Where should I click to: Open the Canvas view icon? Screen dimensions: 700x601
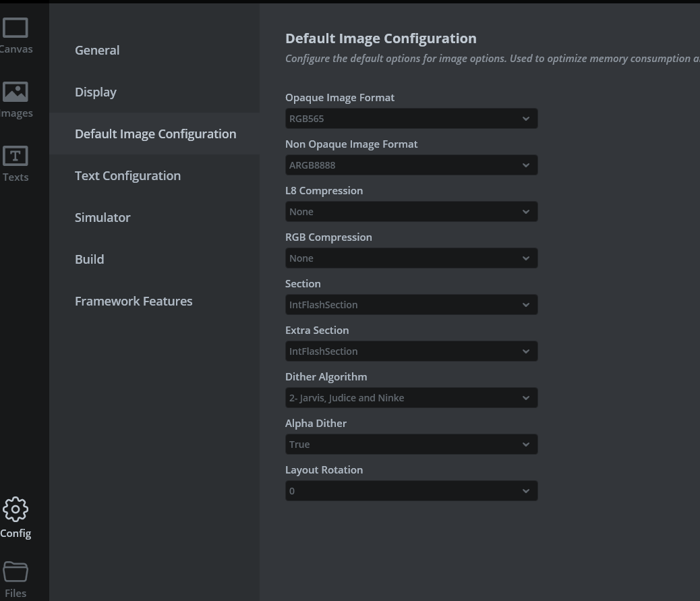point(16,28)
